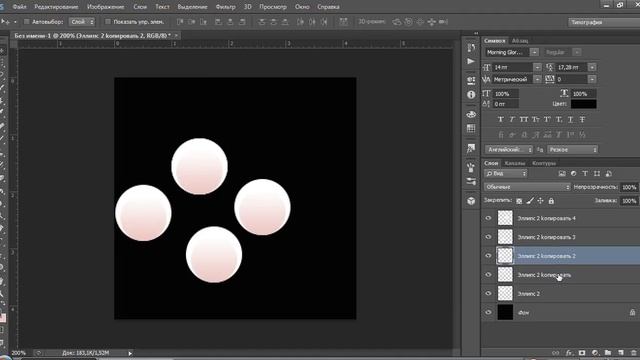Click the Непрозрачность opacity field
640x360 pixels.
[x=629, y=187]
